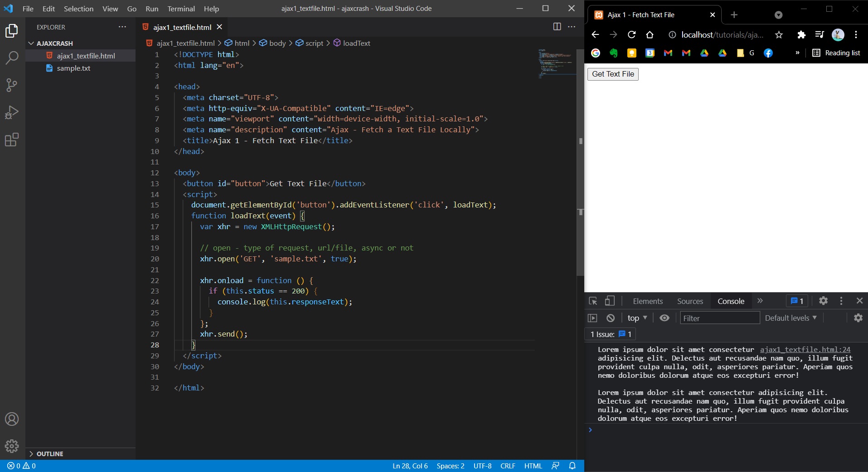Open the Selection menu
The width and height of the screenshot is (868, 472).
point(78,9)
